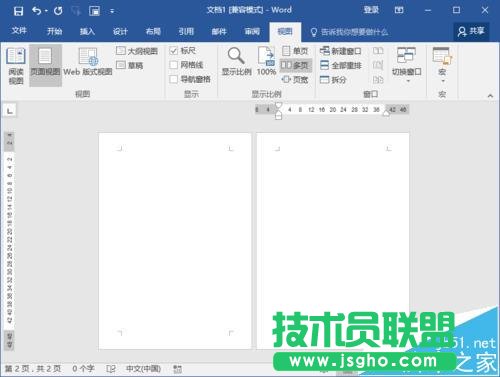Select 页面视图 print layout
Image resolution: width=500 pixels, height=377 pixels.
pos(45,66)
